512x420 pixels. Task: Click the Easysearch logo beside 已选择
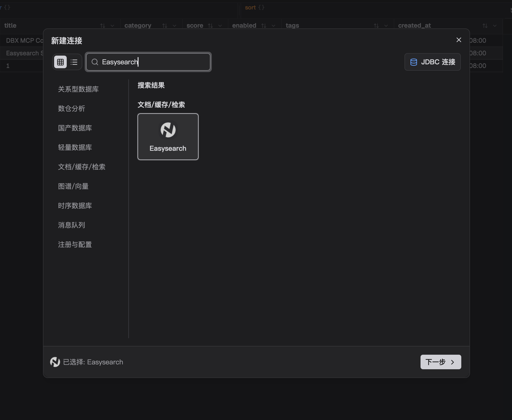55,362
